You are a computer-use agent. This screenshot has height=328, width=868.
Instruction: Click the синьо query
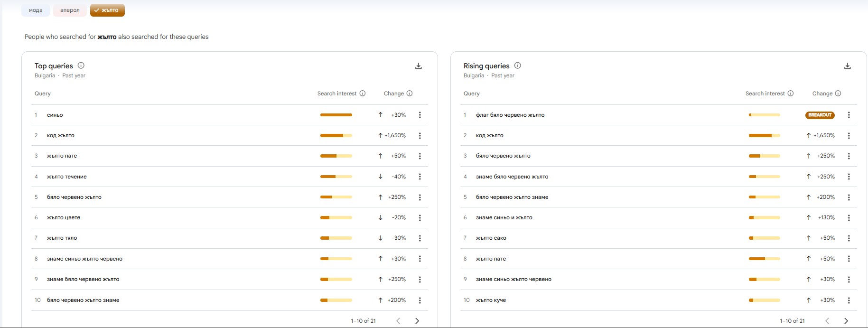[55, 115]
